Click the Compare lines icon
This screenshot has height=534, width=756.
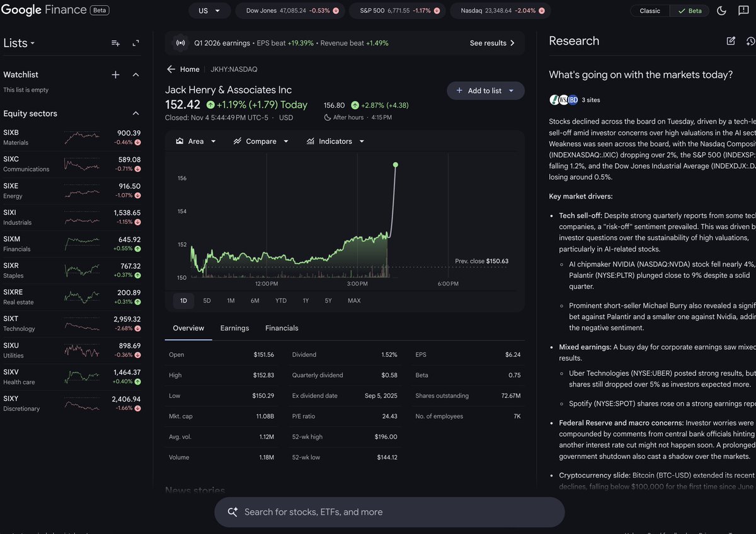tap(238, 141)
